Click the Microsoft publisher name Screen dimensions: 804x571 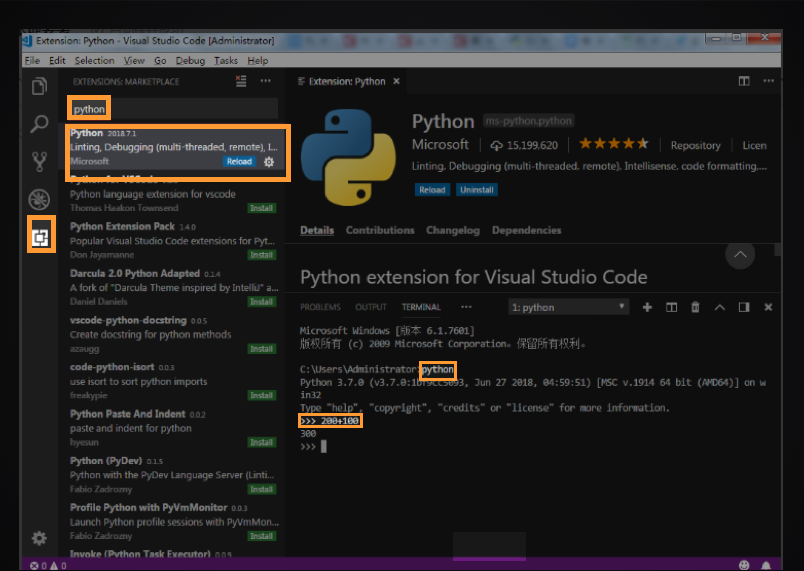(x=440, y=145)
